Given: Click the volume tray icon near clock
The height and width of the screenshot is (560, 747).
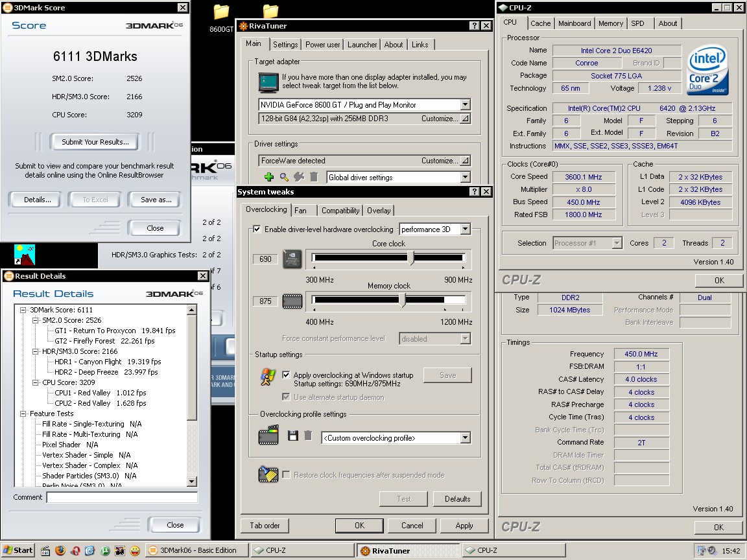Looking at the screenshot, I should tap(712, 550).
